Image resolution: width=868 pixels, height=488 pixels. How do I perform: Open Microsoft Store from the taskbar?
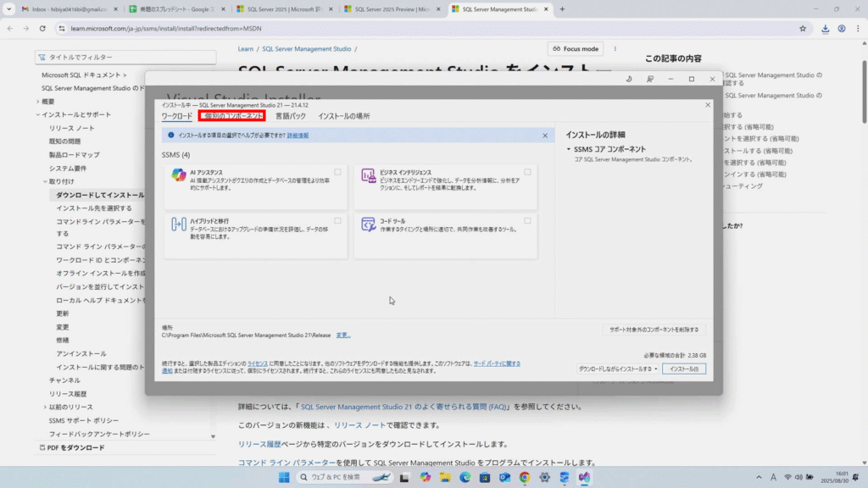(484, 477)
